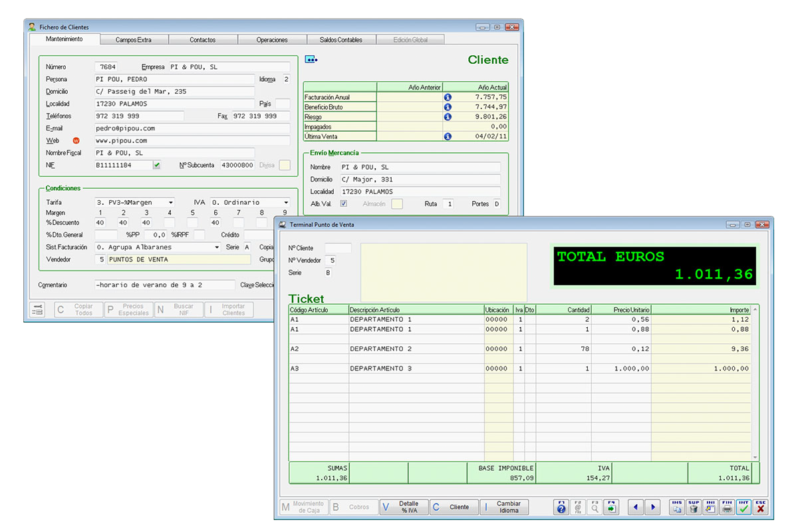The image size is (798, 532).
Task: Toggle the Alb. Val. checkbox
Action: point(344,203)
